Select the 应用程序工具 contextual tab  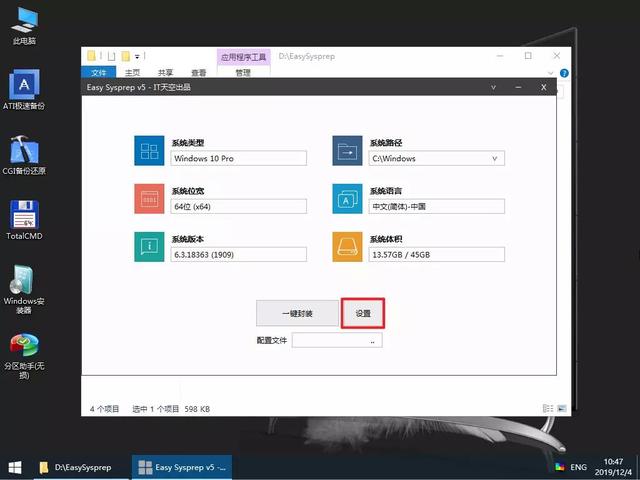pyautogui.click(x=244, y=57)
